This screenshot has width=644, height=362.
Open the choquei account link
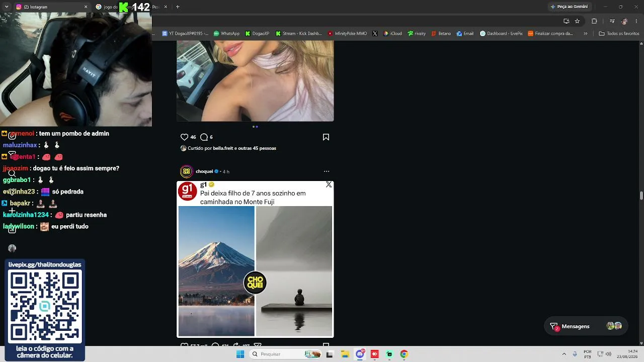tap(204, 171)
